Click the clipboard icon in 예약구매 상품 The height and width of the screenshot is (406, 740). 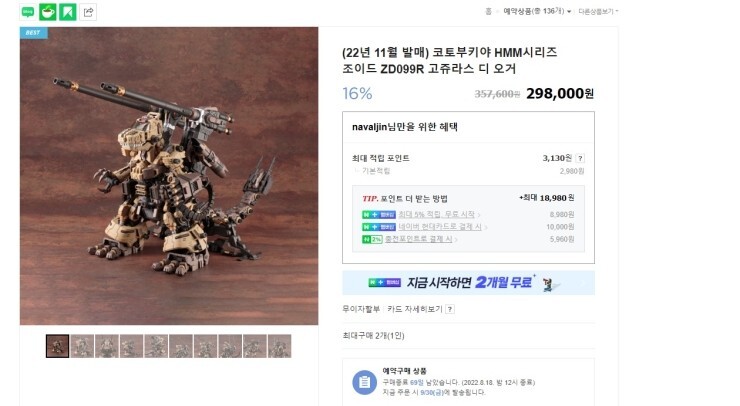[x=364, y=382]
